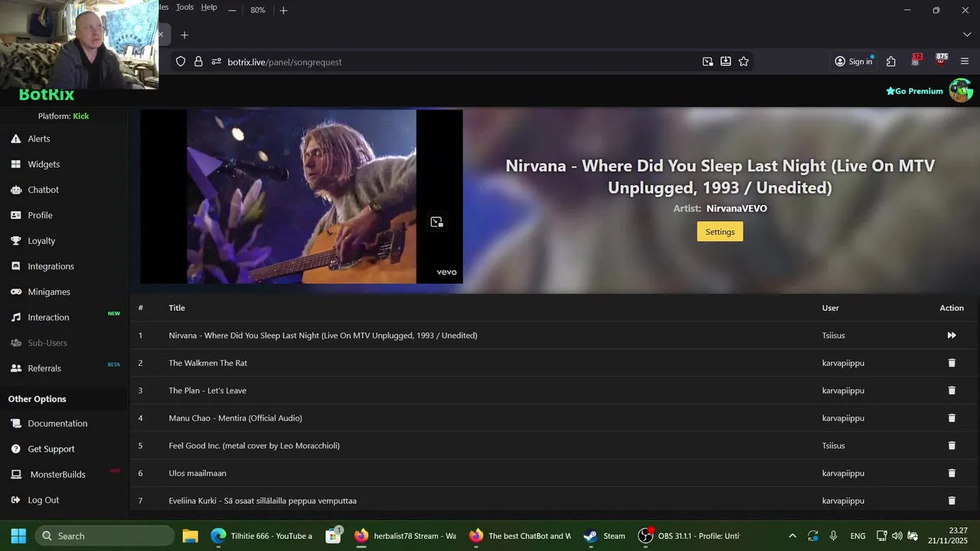The height and width of the screenshot is (551, 980).
Task: Click the extension icon with 12 badge
Action: pos(916,60)
